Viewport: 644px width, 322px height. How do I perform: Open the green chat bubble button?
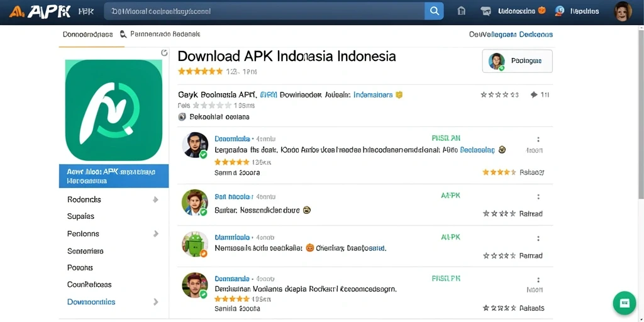(625, 303)
